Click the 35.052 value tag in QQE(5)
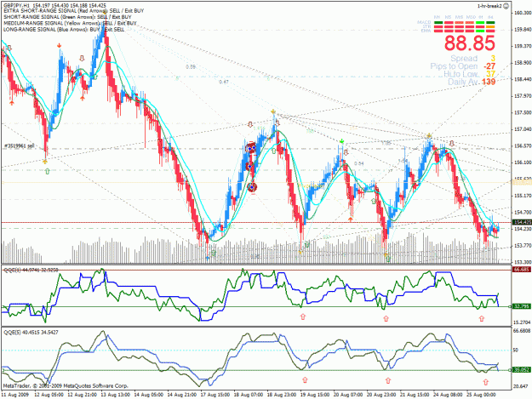Viewport: 532px width, 399px height. 522,370
